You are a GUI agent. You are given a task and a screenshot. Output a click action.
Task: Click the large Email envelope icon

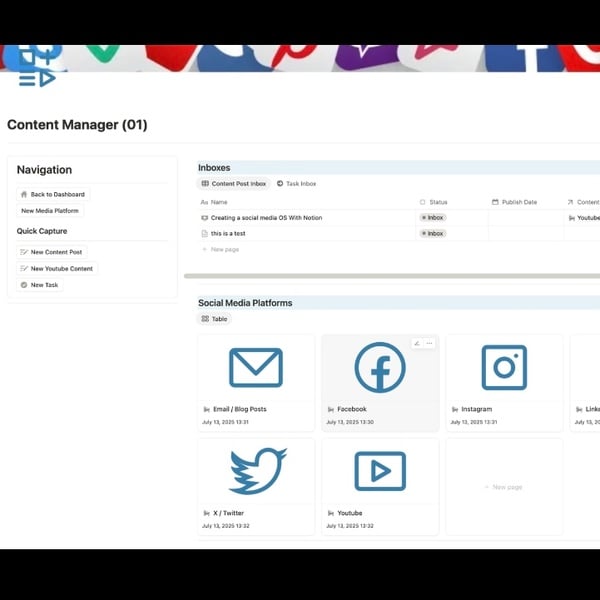(x=256, y=368)
